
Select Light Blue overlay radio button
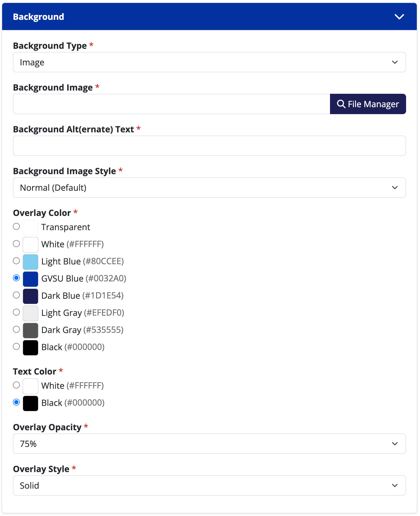[x=16, y=261]
